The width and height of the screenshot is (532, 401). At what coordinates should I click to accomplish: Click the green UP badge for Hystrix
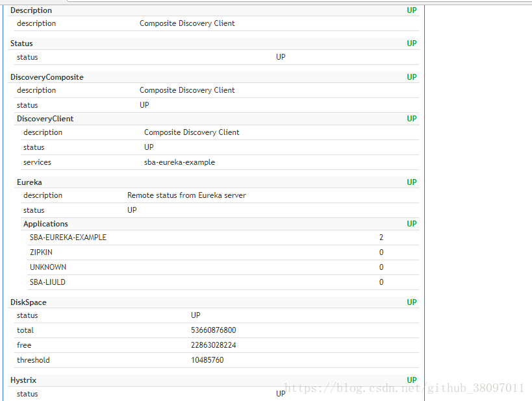pos(412,380)
